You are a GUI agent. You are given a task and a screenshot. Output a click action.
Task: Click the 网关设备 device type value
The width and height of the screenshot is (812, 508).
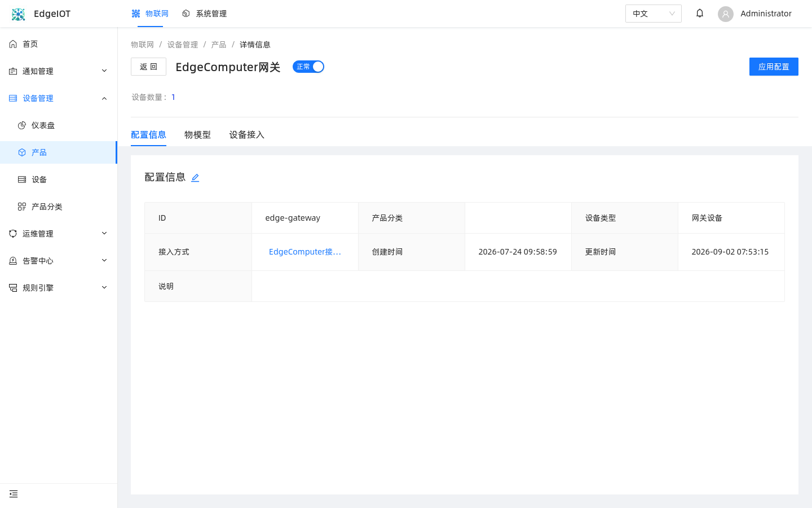point(707,218)
